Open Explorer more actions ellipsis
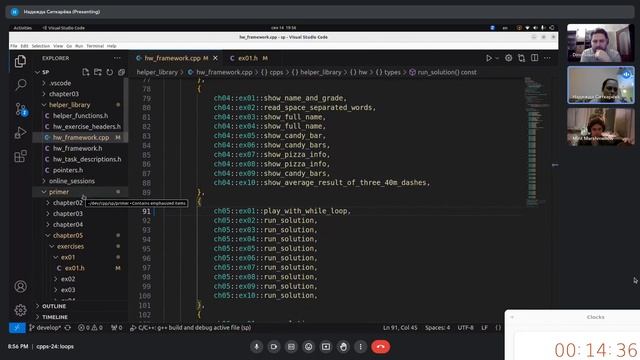This screenshot has width=640, height=360. (x=117, y=58)
